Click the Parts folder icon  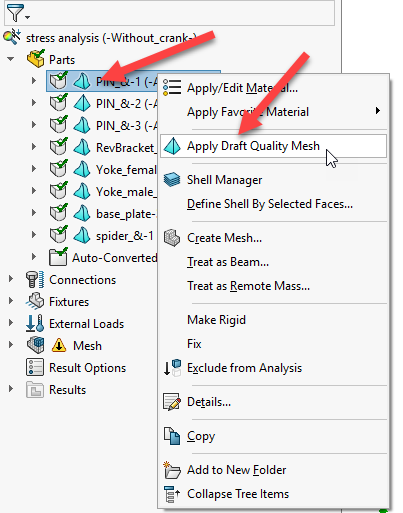(x=36, y=59)
